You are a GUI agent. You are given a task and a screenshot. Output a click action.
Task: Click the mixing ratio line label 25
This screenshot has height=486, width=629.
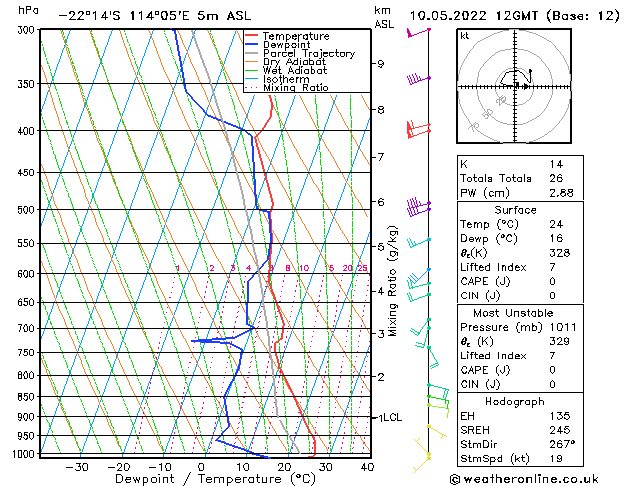pyautogui.click(x=362, y=268)
